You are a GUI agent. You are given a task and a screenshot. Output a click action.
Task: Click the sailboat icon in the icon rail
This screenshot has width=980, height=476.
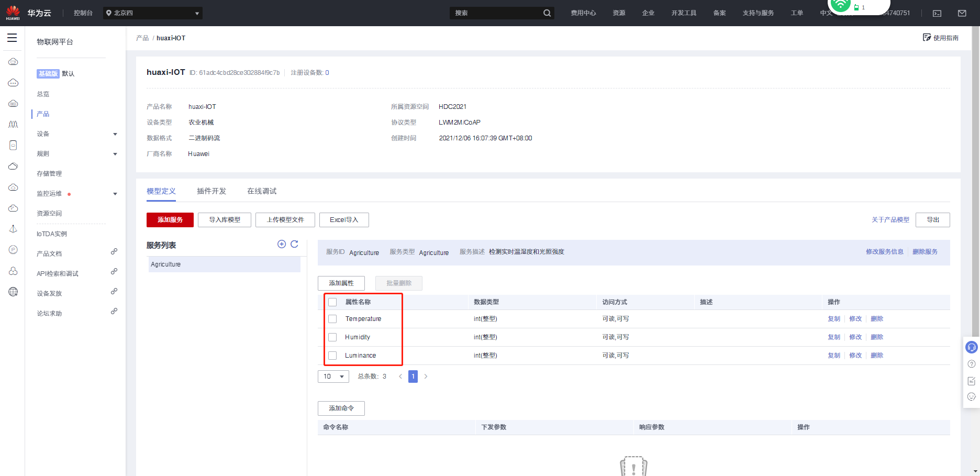13,229
